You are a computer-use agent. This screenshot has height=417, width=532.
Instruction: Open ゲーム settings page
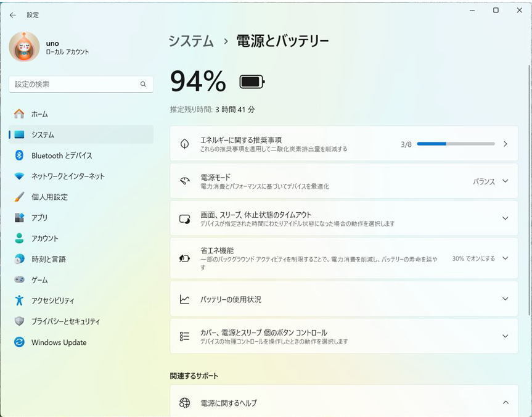coord(81,280)
